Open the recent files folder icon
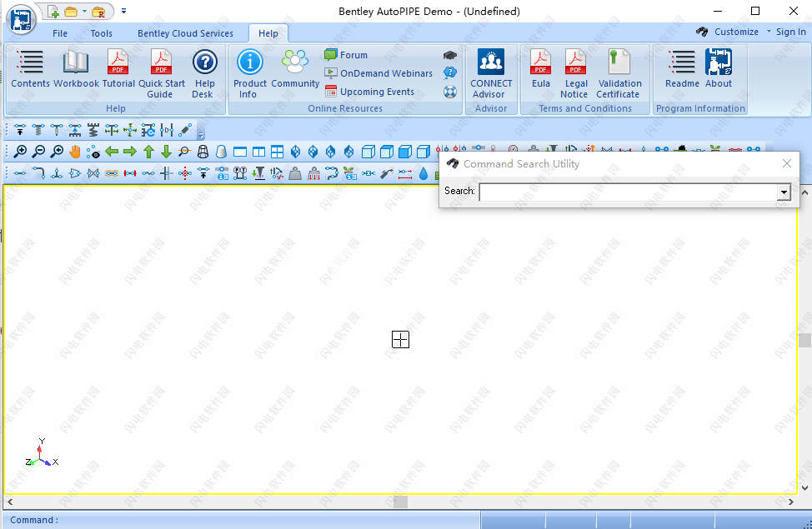 [98, 12]
